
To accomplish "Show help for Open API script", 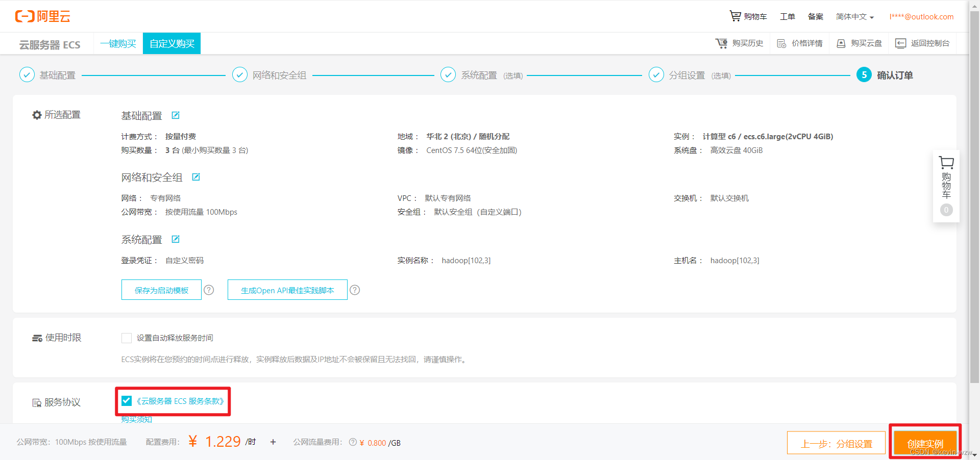I will coord(355,290).
